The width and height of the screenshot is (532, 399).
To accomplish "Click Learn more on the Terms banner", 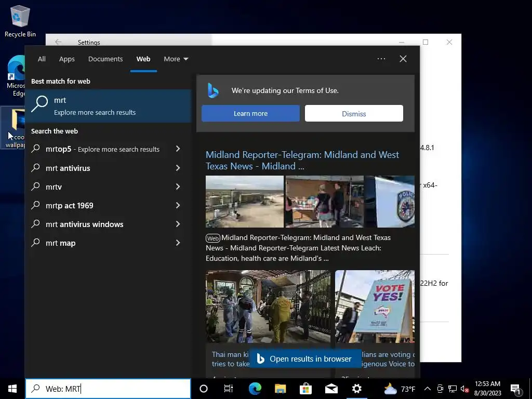I will point(251,113).
